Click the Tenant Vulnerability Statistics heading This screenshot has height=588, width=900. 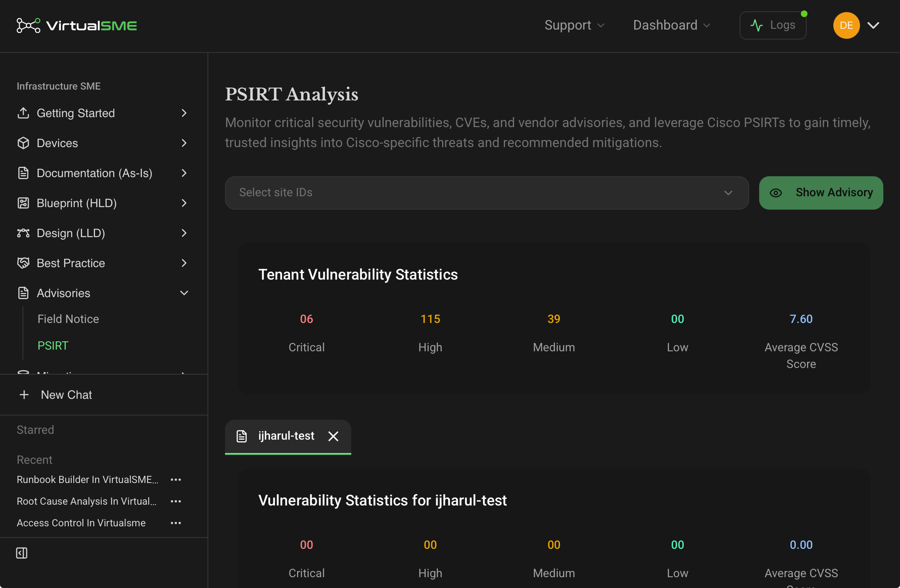358,275
